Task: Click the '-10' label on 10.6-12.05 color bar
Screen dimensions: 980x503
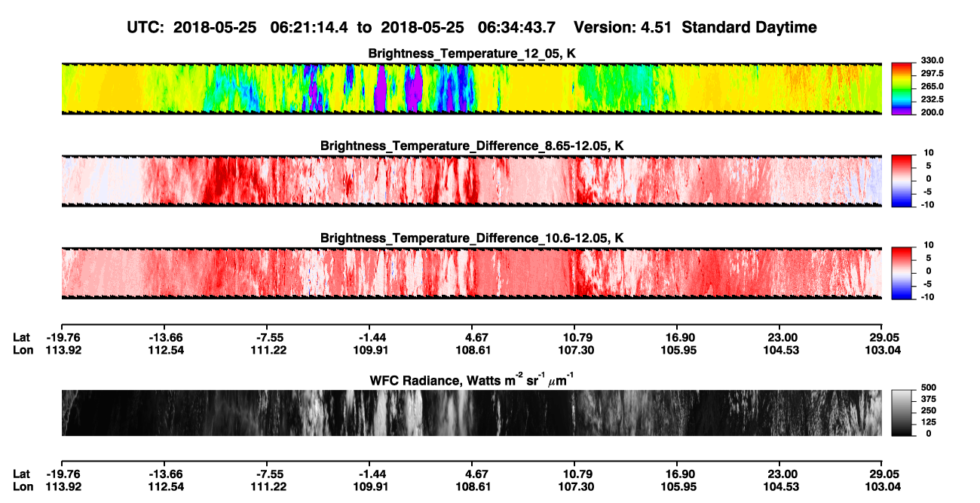Action: 926,296
